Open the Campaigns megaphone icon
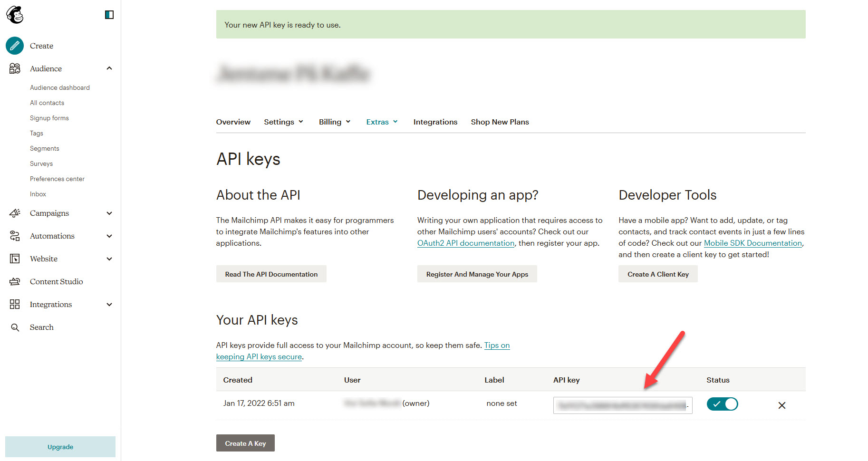The width and height of the screenshot is (868, 461). pos(15,213)
